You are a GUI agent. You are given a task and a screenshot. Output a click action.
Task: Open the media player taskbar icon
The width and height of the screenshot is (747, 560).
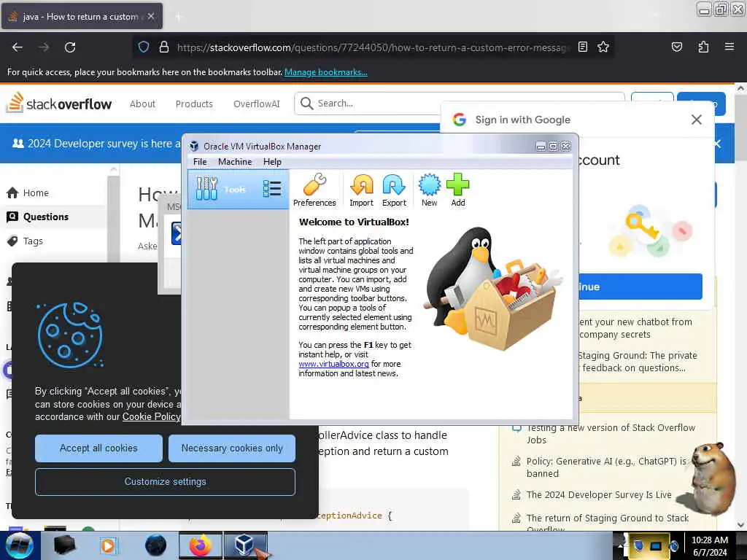tap(108, 545)
